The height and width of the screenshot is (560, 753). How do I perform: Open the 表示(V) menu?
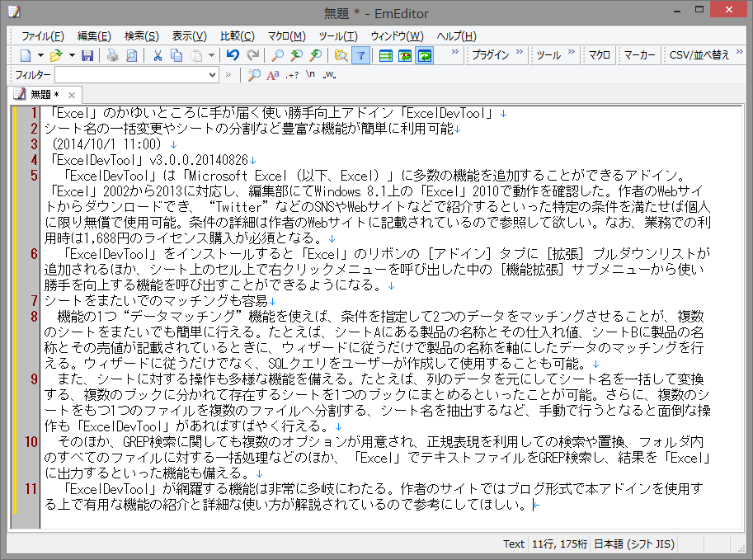(x=189, y=36)
